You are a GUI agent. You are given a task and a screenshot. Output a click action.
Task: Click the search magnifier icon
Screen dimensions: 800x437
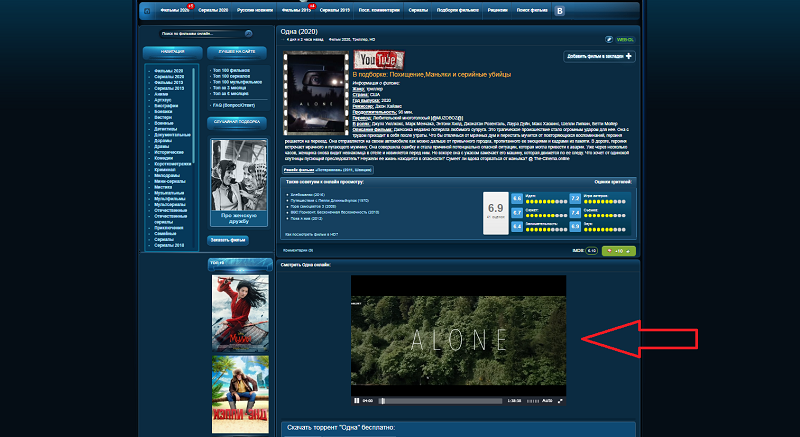pos(248,34)
